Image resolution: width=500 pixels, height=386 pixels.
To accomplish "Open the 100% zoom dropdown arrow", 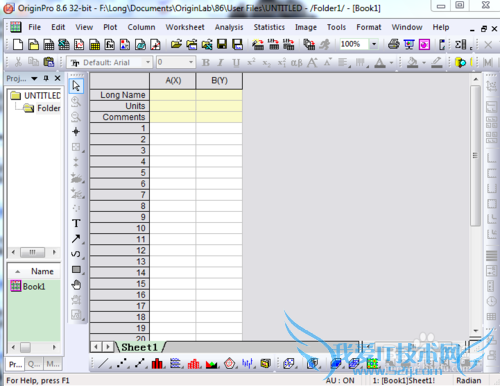I will [374, 44].
